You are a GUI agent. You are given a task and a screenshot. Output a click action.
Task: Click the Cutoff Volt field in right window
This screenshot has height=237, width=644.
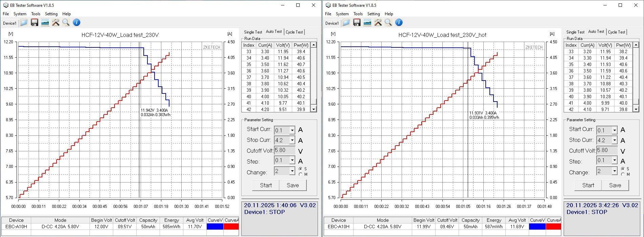pos(607,150)
